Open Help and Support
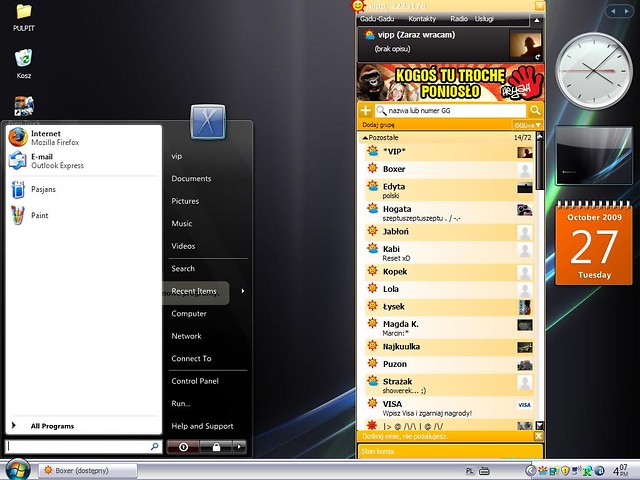The image size is (640, 480). [202, 426]
